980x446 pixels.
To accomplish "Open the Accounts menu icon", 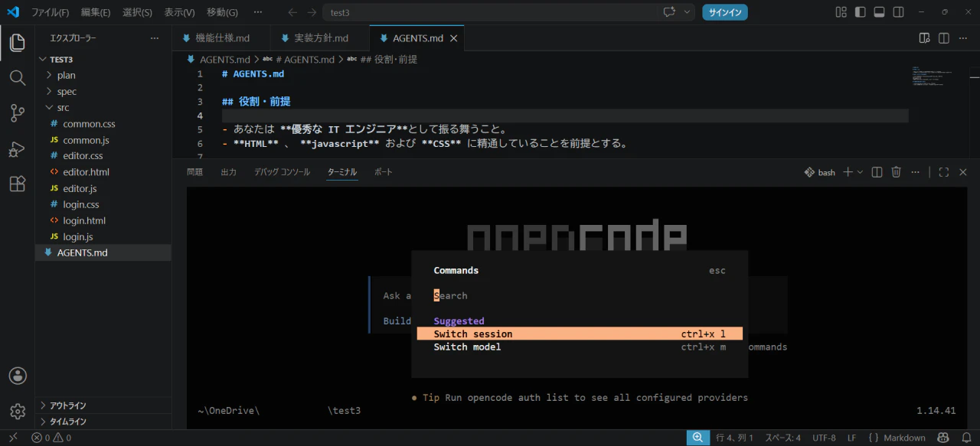I will click(x=17, y=376).
